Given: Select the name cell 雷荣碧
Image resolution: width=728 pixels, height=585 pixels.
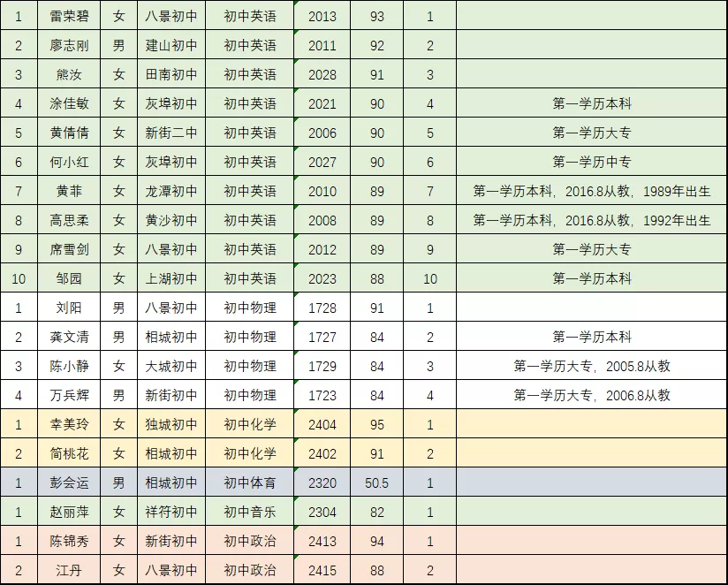Looking at the screenshot, I should 69,16.
